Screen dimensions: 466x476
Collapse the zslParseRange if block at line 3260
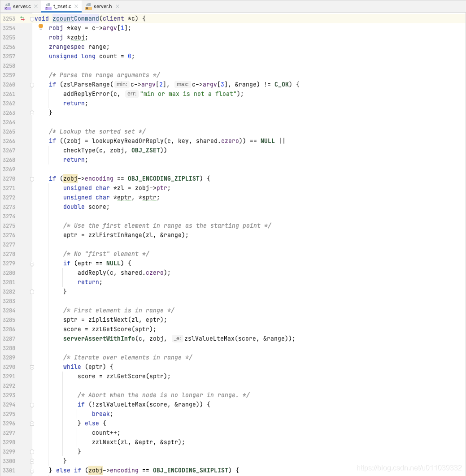pyautogui.click(x=32, y=85)
